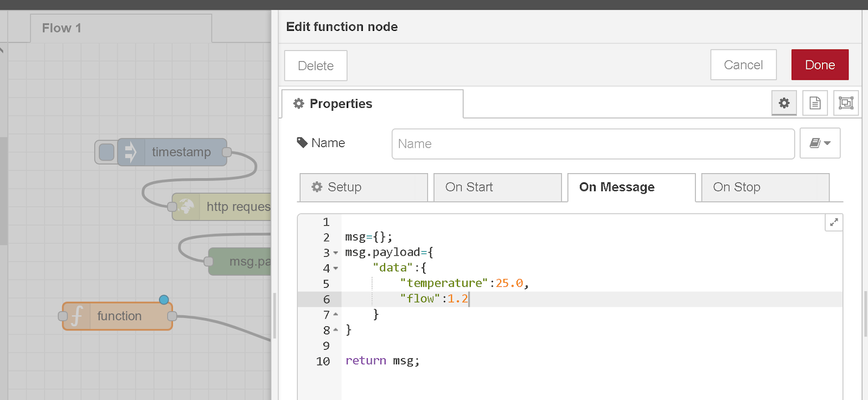Click the timestamp inject node button
The width and height of the screenshot is (868, 400).
106,152
